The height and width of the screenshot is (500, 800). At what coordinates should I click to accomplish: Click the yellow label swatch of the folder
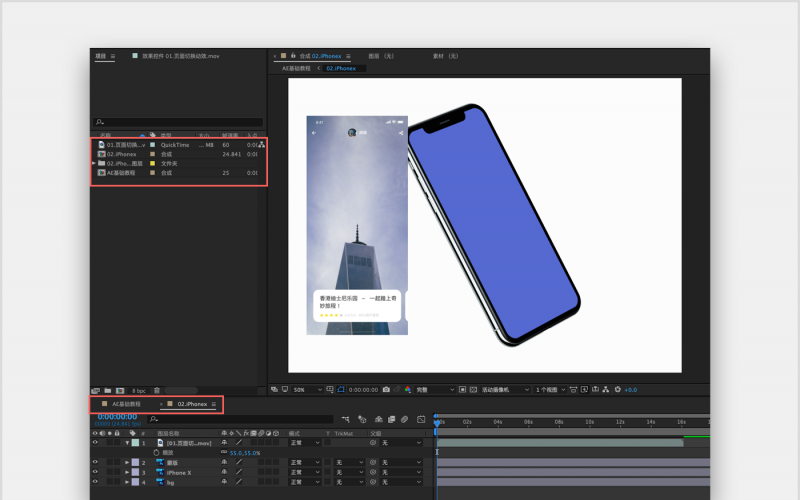tap(152, 164)
